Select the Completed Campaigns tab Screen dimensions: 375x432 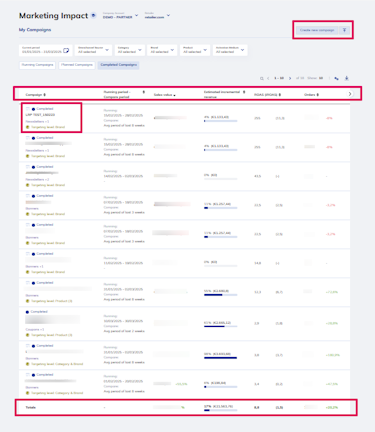pyautogui.click(x=119, y=65)
